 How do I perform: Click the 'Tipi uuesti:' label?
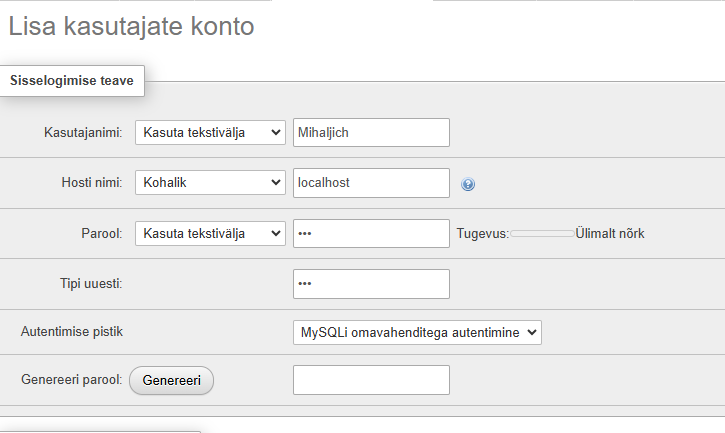click(x=91, y=284)
